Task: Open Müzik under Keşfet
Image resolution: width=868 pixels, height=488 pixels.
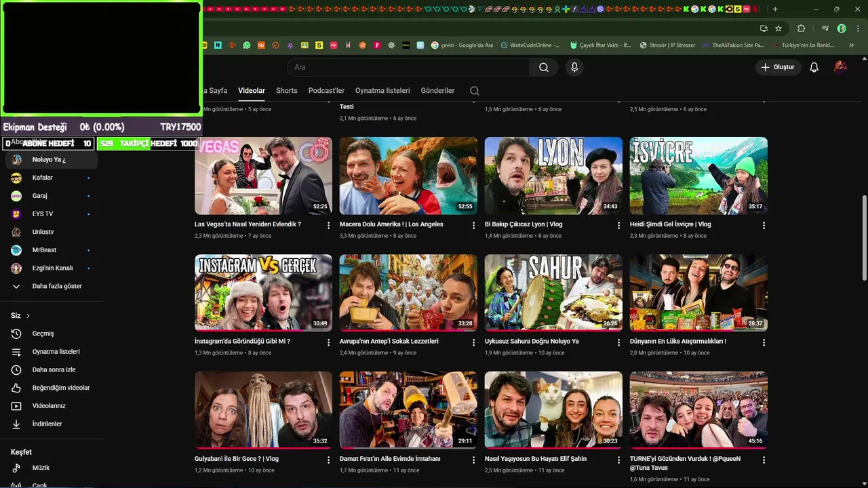Action: (x=52, y=468)
